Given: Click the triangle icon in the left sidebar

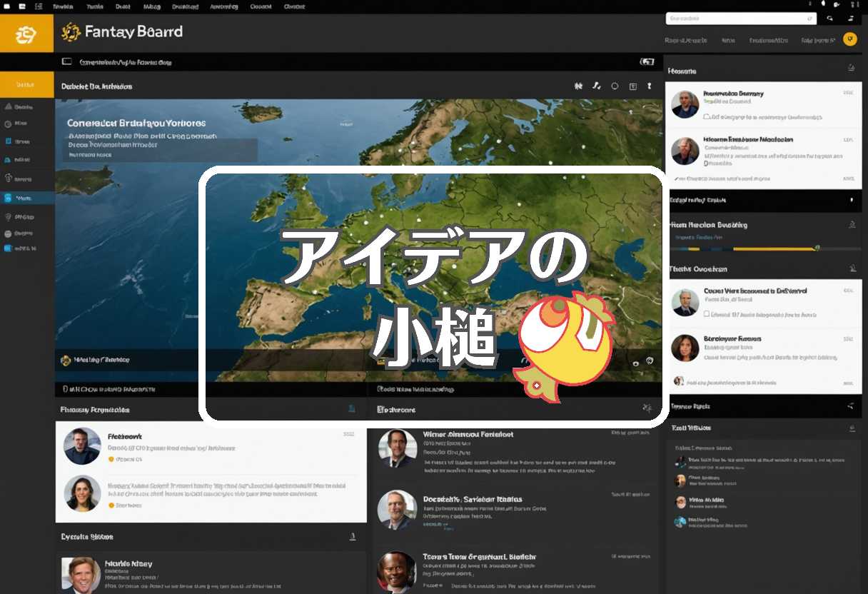Looking at the screenshot, I should pos(9,106).
